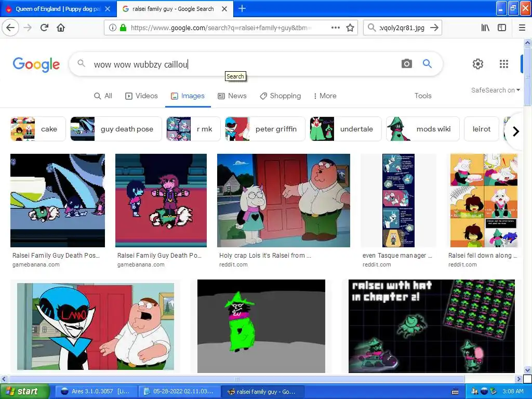Click the blue Google search magnifier button
The width and height of the screenshot is (532, 399).
tap(427, 63)
